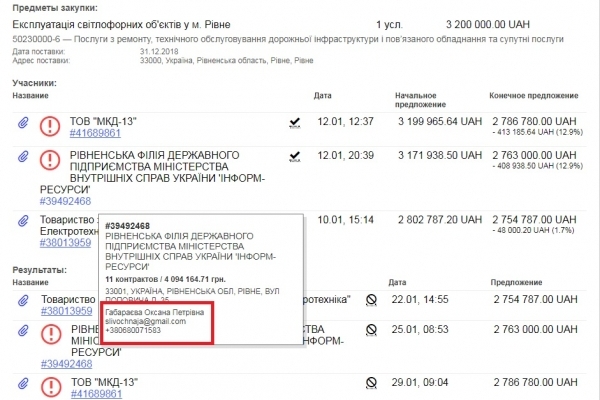Image resolution: width=600 pixels, height=400 pixels.
Task: Click checkmark icon beside 12.01, 20:39 date
Action: point(295,156)
